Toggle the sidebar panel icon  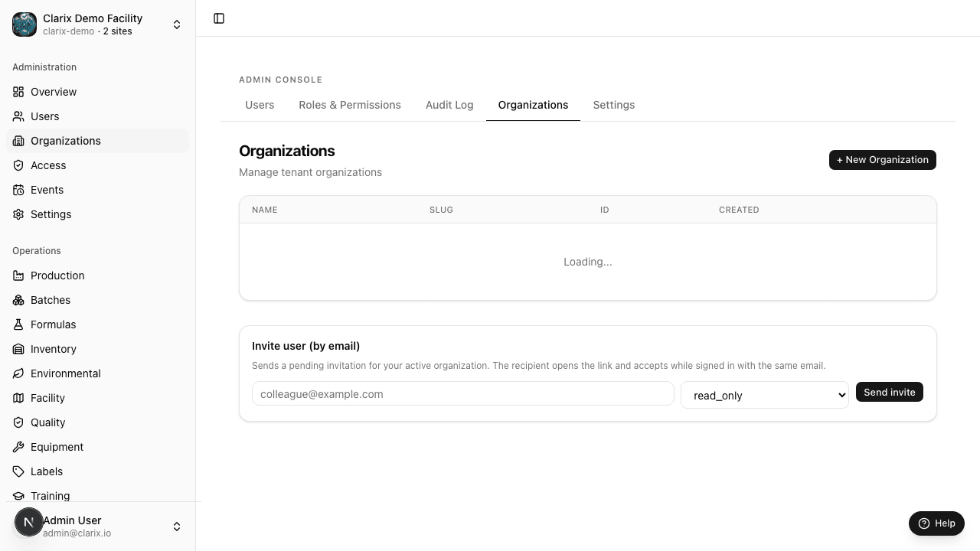click(219, 18)
